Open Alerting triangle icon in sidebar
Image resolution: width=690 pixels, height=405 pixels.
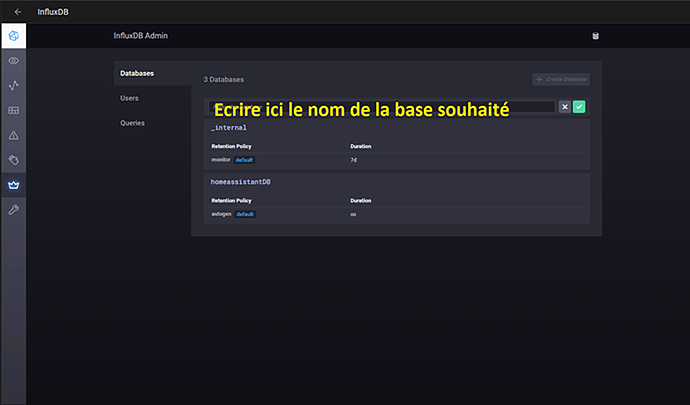click(x=14, y=135)
